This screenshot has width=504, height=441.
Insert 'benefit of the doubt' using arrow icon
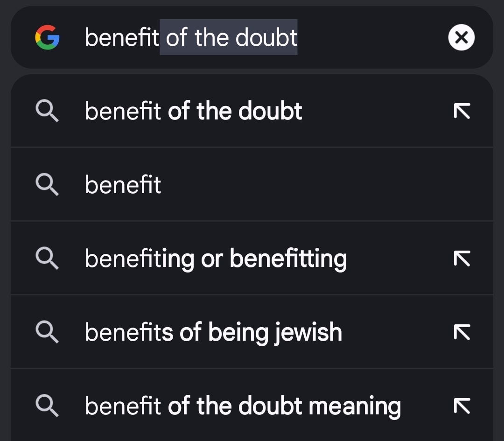click(462, 111)
